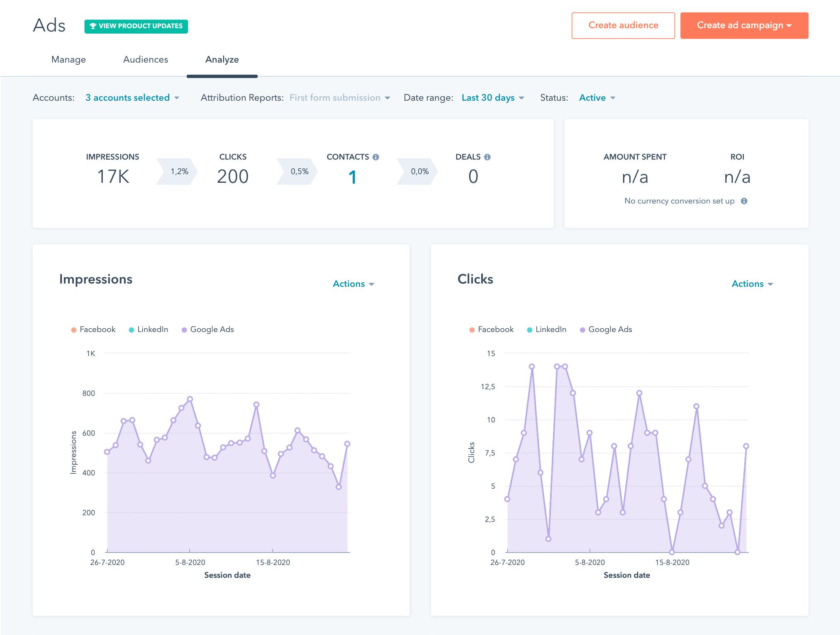
Task: Open the Accounts 3 accounts selected dropdown
Action: coord(132,98)
